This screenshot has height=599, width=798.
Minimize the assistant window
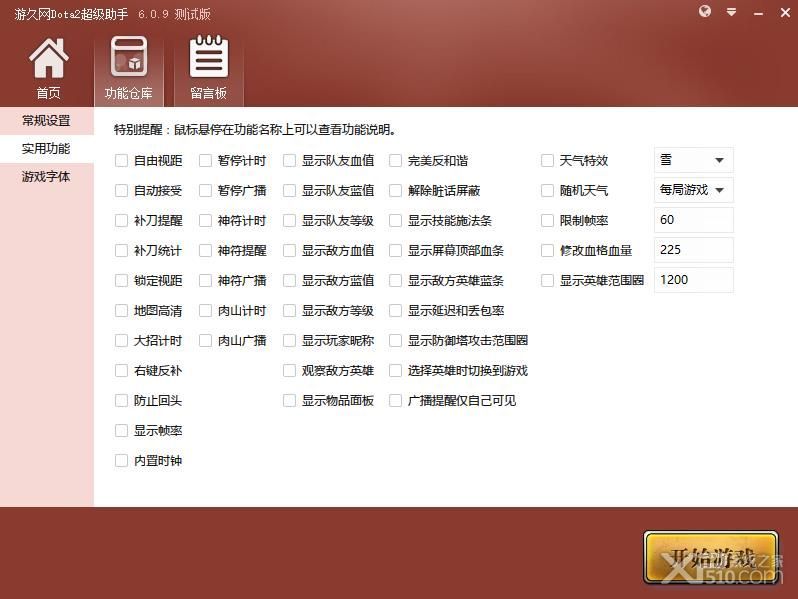point(758,13)
